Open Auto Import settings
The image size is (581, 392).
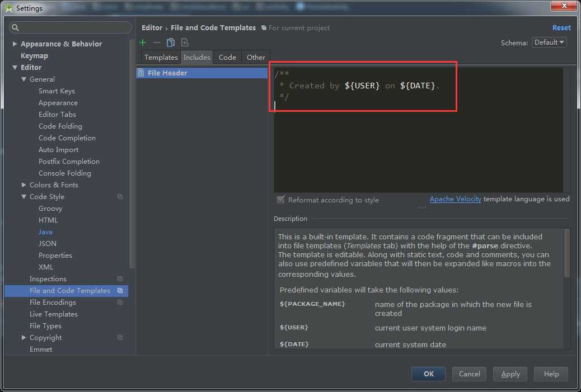(x=59, y=150)
